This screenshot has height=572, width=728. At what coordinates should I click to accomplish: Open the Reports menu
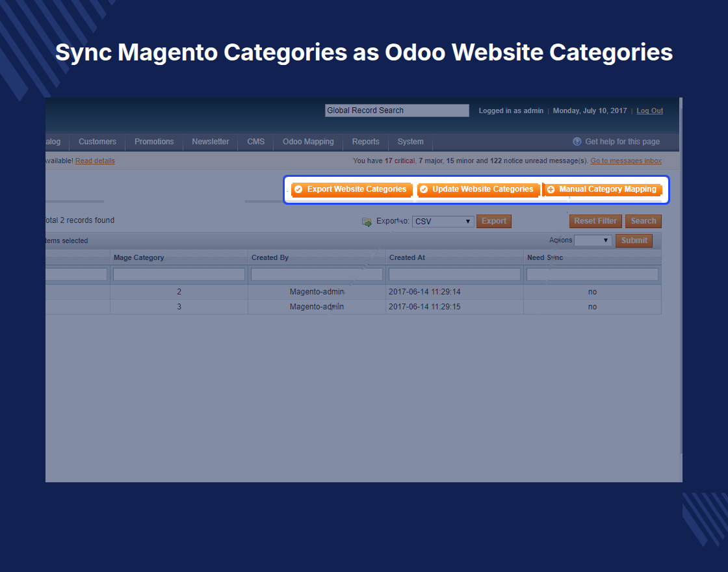[365, 142]
